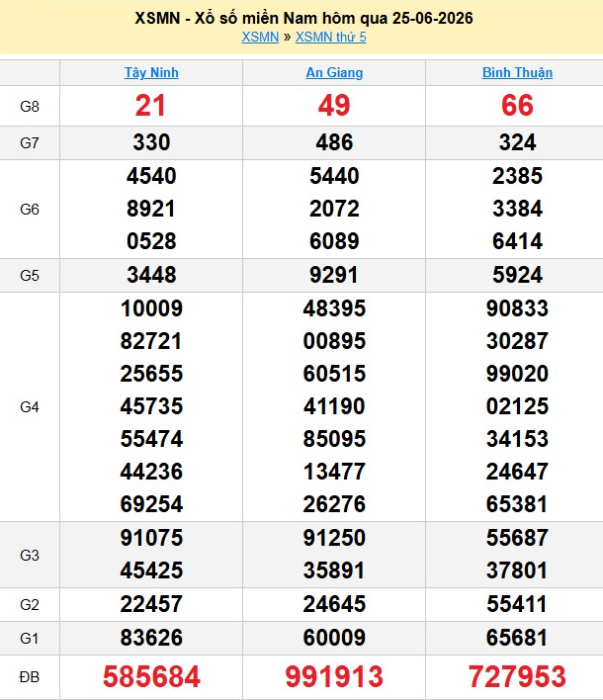603x700 pixels.
Task: Select Tây Ninh G8 result 21
Action: [151, 106]
